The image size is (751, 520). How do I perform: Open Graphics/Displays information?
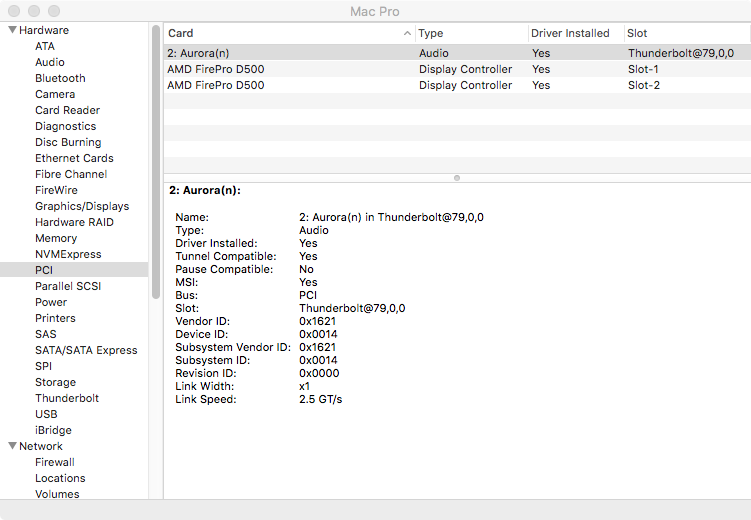pyautogui.click(x=82, y=206)
